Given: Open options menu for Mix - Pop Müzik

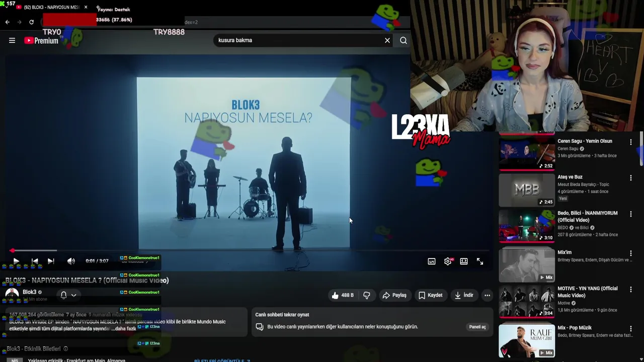Looking at the screenshot, I should pos(630,329).
